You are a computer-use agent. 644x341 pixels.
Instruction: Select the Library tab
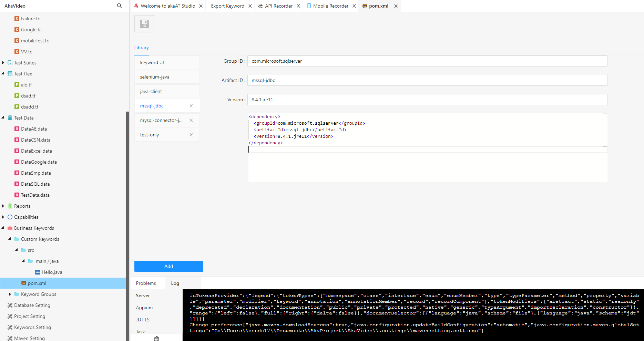point(142,48)
